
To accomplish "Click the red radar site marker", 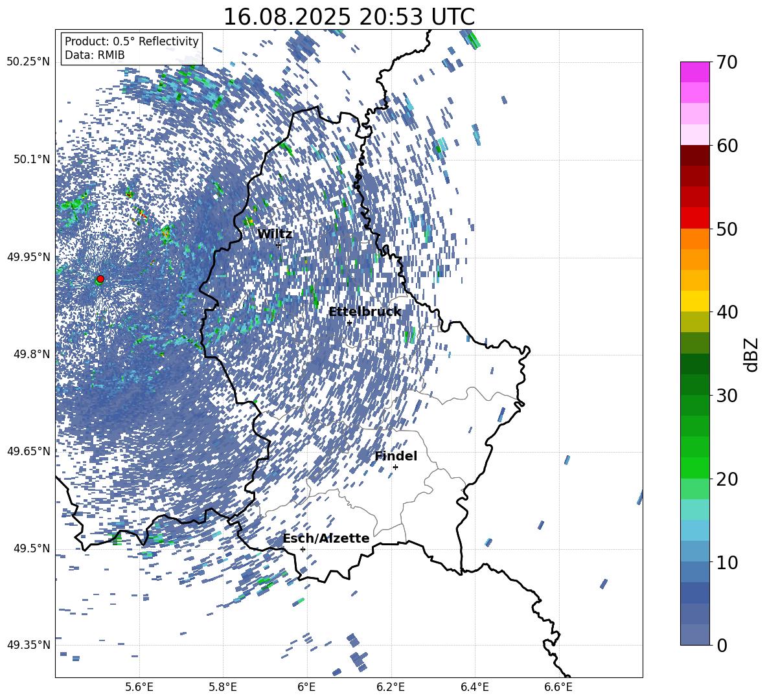I will (100, 279).
